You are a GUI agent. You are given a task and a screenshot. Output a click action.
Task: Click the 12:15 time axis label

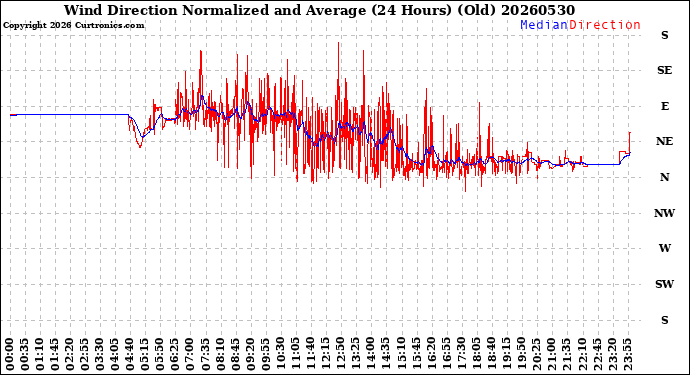[325, 354]
